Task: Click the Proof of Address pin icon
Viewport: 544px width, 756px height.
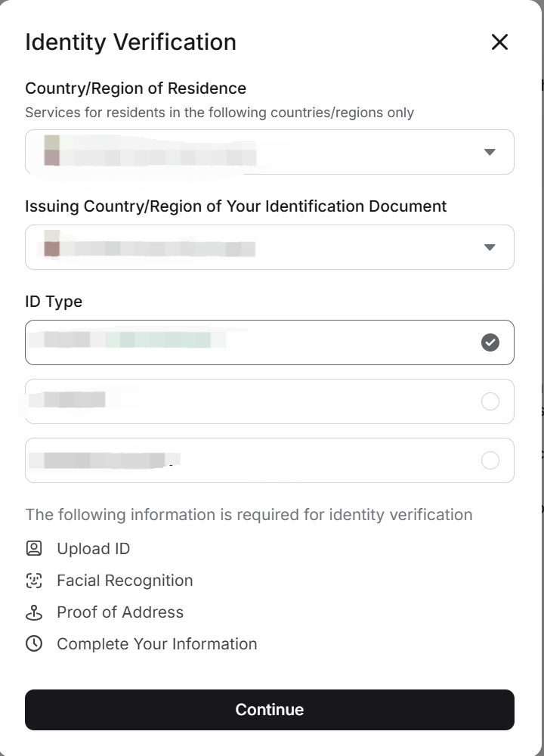Action: pyautogui.click(x=34, y=612)
